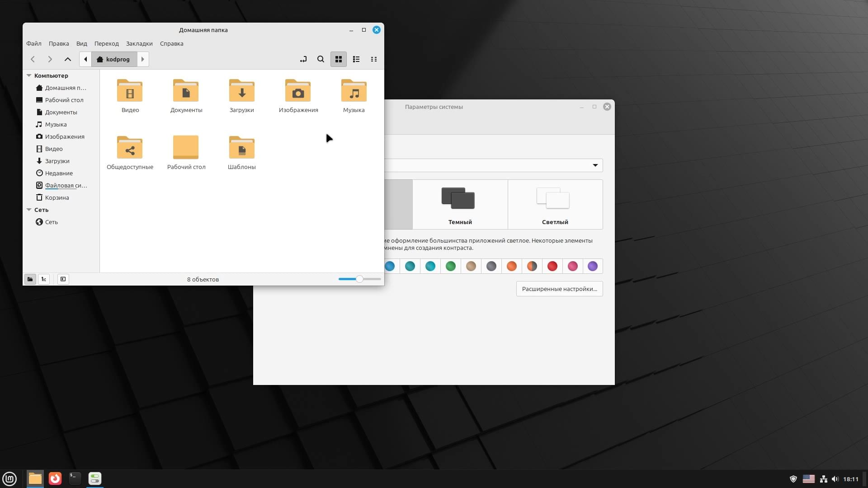Open the Справка menu
This screenshot has height=488, width=868.
click(172, 44)
